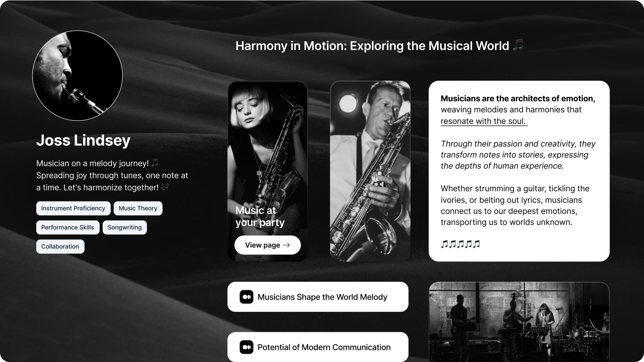This screenshot has width=644, height=362.
Task: Select the Songwriting tag
Action: click(125, 227)
